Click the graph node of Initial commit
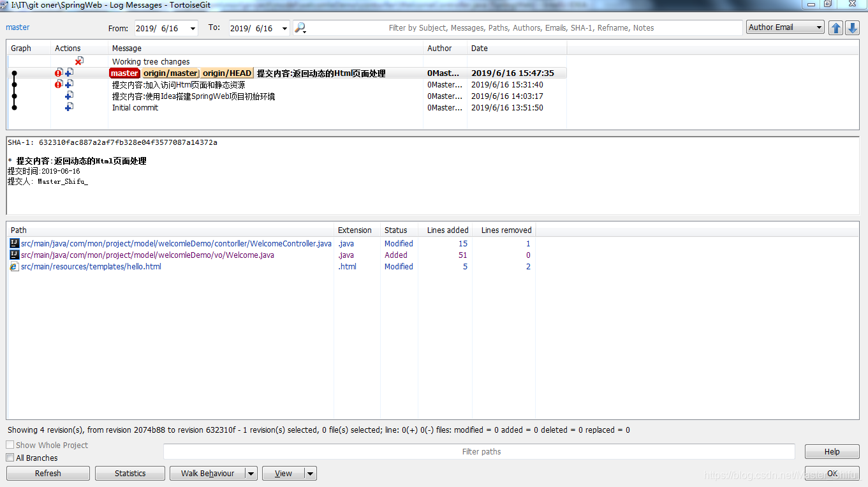This screenshot has width=868, height=487. click(x=14, y=107)
